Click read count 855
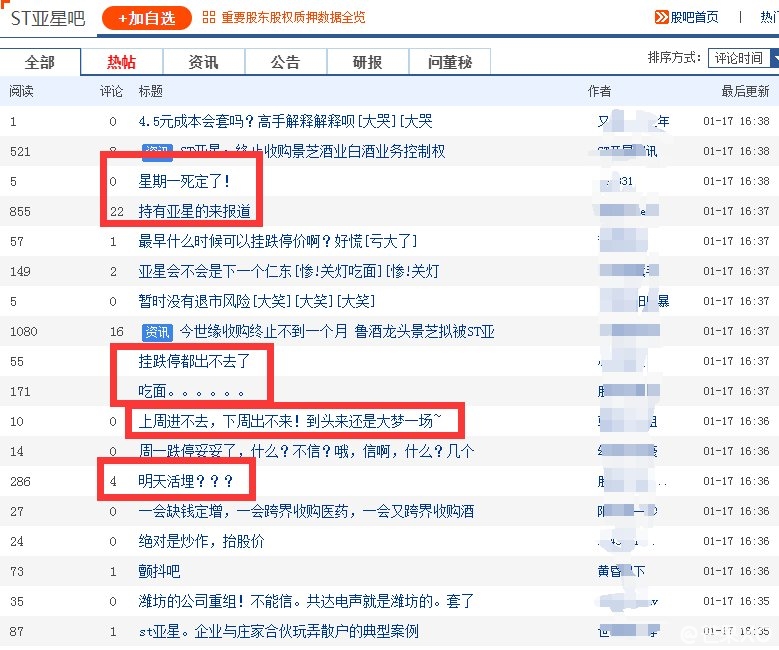This screenshot has width=779, height=650. click(x=20, y=212)
